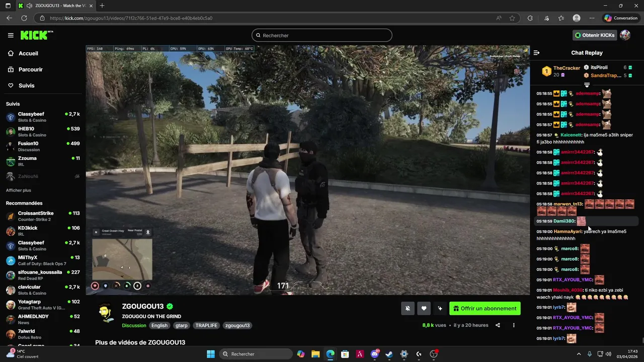The height and width of the screenshot is (362, 644).
Task: Open Steam from taskbar
Action: coord(389,354)
